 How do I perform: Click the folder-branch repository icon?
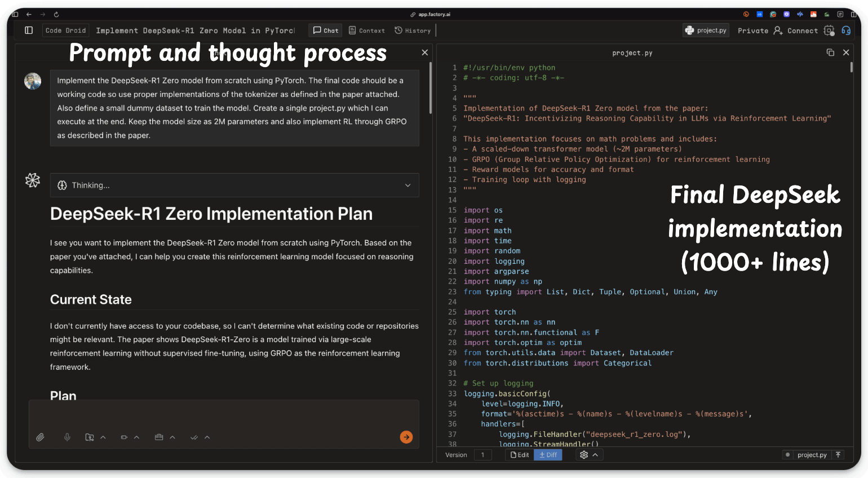[x=89, y=437]
